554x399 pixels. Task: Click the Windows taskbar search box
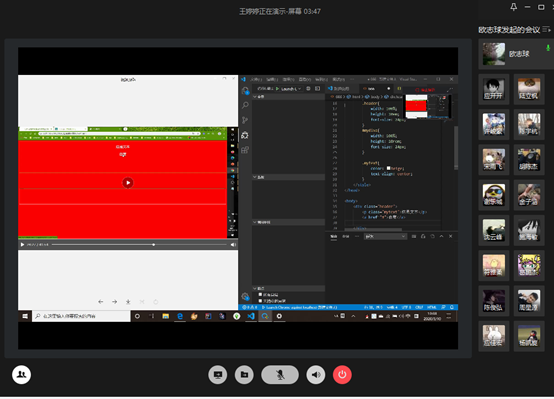click(x=81, y=316)
